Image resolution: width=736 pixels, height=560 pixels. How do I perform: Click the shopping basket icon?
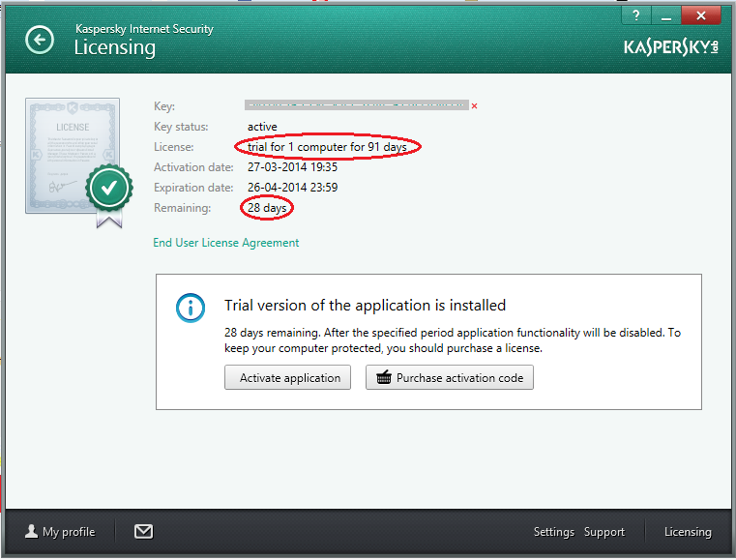pos(384,377)
